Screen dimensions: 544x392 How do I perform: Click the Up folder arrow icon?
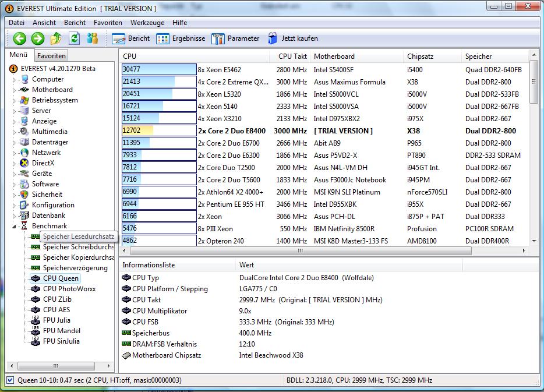[x=56, y=38]
